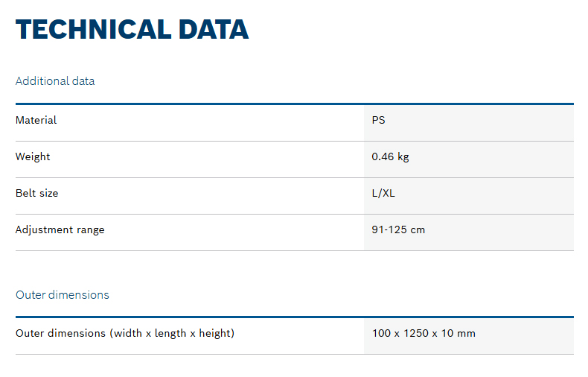Screen dimensions: 588x377
Task: Click the width x length x height label
Action: click(x=172, y=333)
